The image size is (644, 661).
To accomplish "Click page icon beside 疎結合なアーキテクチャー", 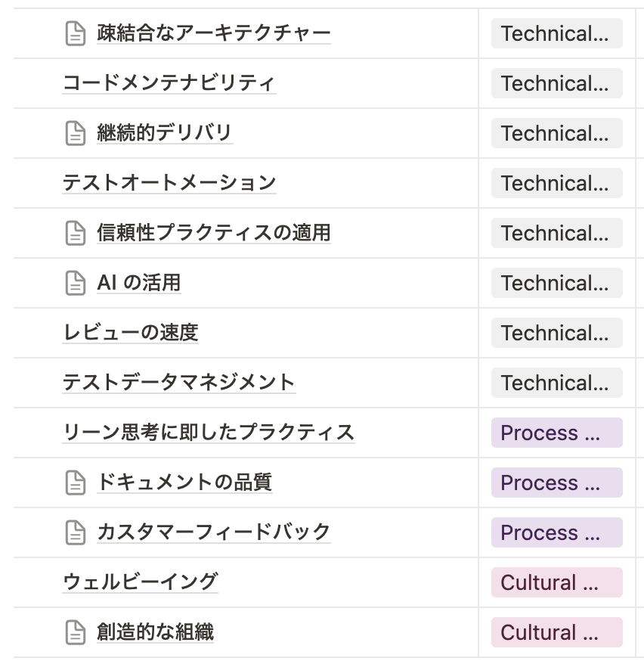I will [x=75, y=34].
